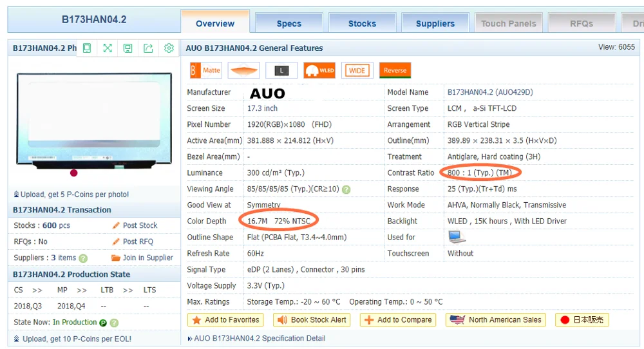
Task: Click the Add to Compare button
Action: click(397, 320)
